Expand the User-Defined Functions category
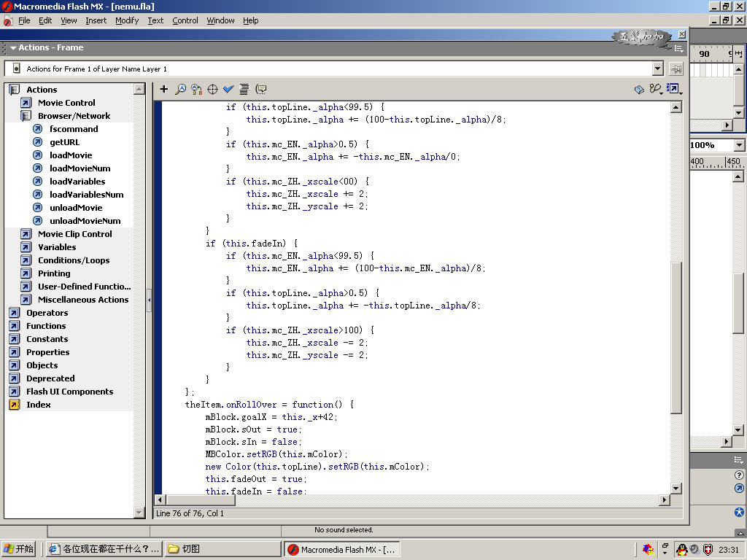The image size is (747, 560). coord(26,286)
